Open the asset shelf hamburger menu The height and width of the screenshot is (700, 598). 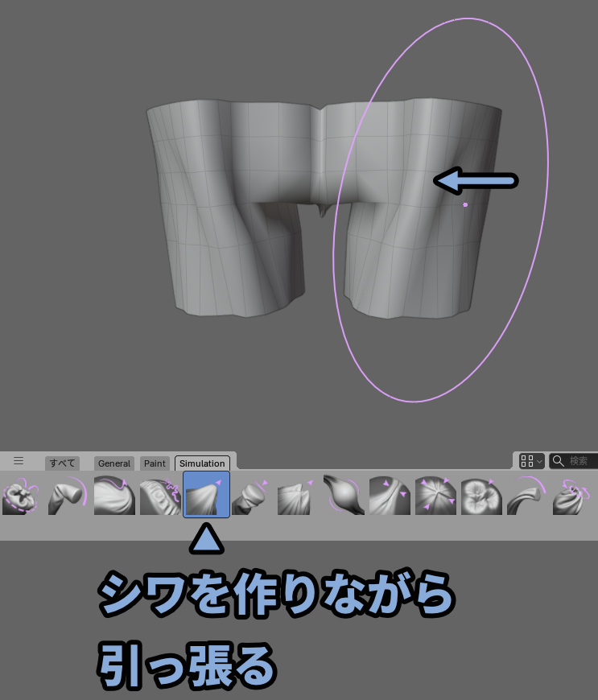[x=19, y=462]
